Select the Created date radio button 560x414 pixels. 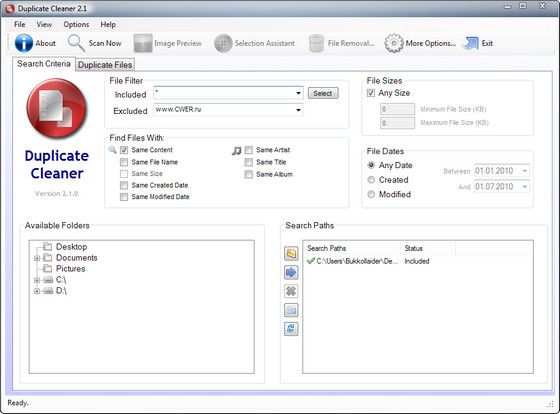coord(371,180)
